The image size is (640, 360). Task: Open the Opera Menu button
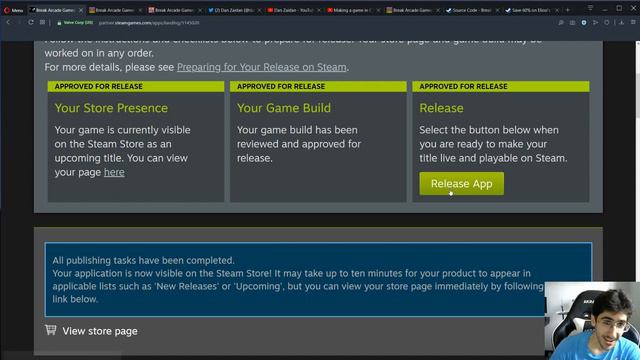point(13,10)
